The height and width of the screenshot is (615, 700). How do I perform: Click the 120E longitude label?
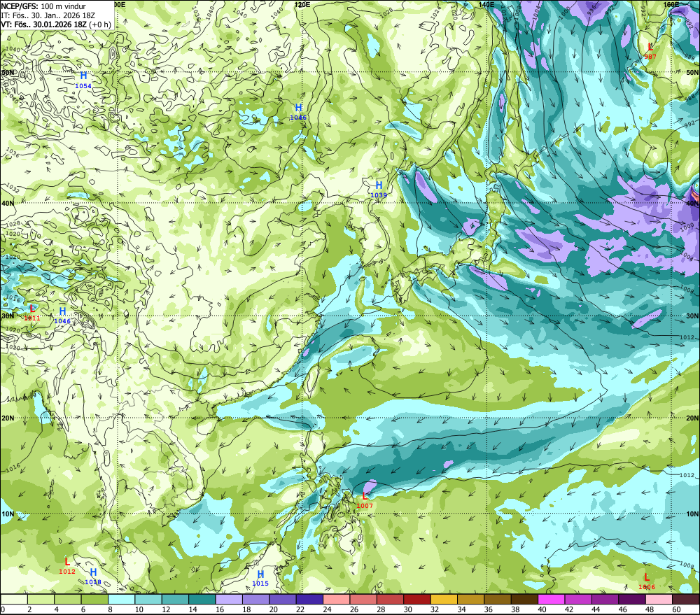point(302,4)
